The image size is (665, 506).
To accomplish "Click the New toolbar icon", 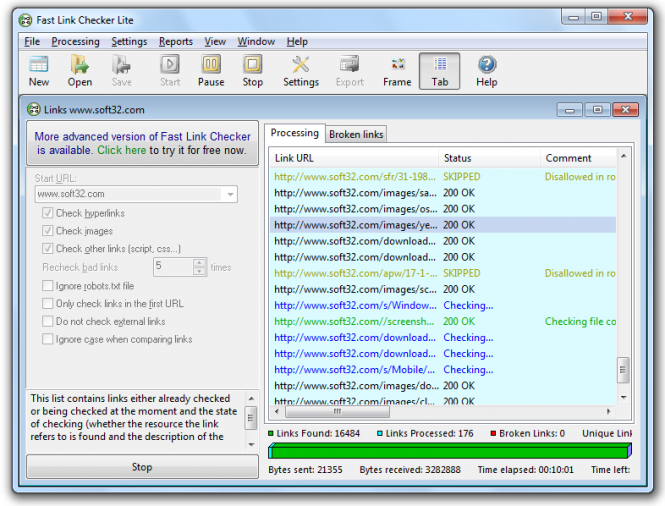I will pos(39,71).
